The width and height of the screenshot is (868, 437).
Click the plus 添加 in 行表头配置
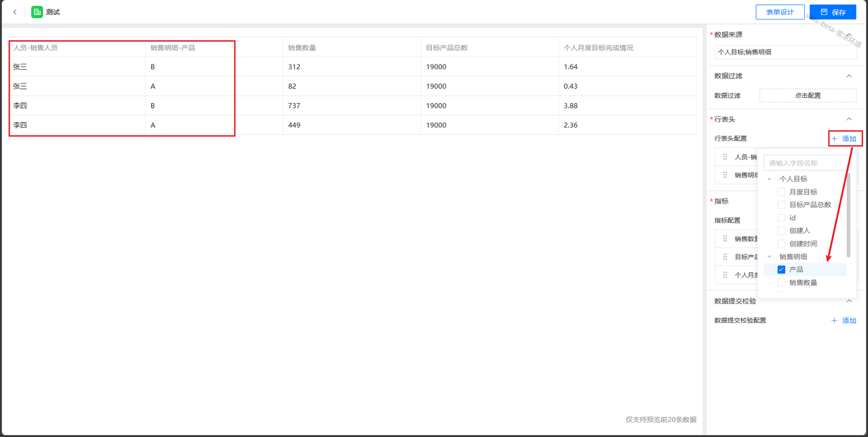pyautogui.click(x=844, y=139)
